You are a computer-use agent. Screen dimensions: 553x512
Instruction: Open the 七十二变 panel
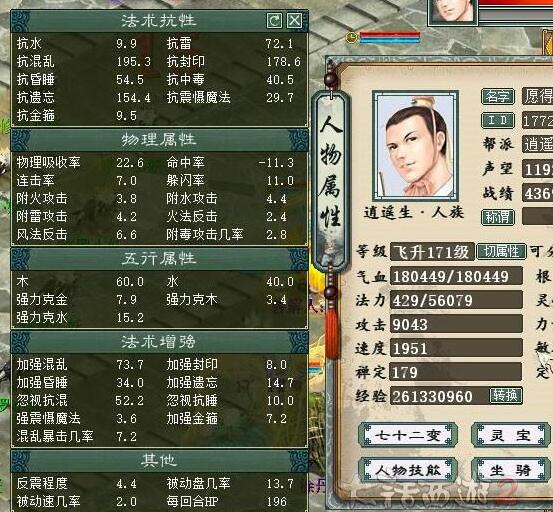[408, 435]
